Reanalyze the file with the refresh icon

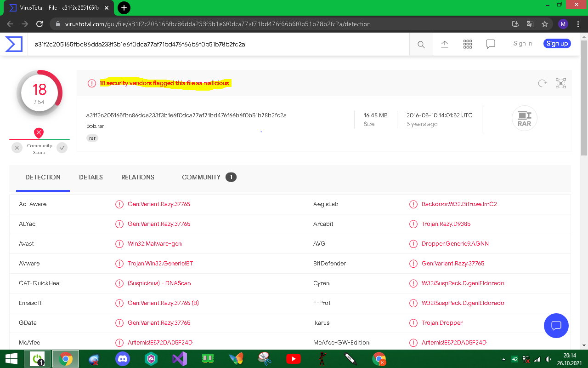click(x=543, y=83)
